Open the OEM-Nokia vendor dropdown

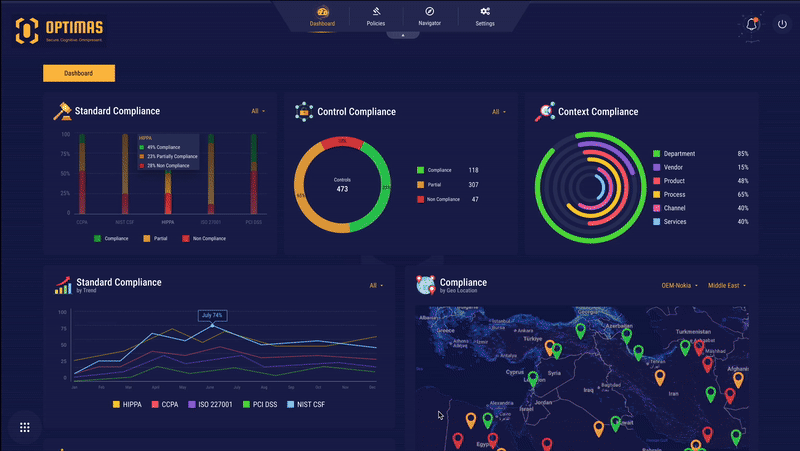[679, 285]
